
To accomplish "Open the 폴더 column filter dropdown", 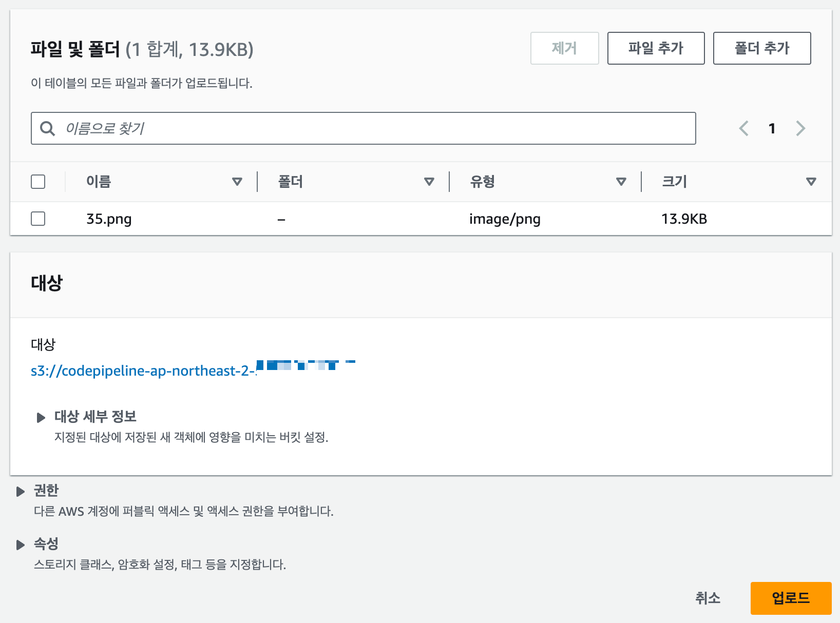I will (x=429, y=181).
